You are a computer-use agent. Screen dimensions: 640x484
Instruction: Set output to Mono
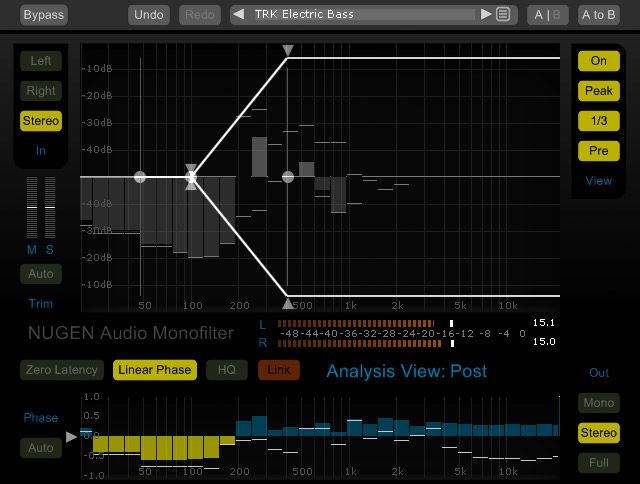[598, 403]
